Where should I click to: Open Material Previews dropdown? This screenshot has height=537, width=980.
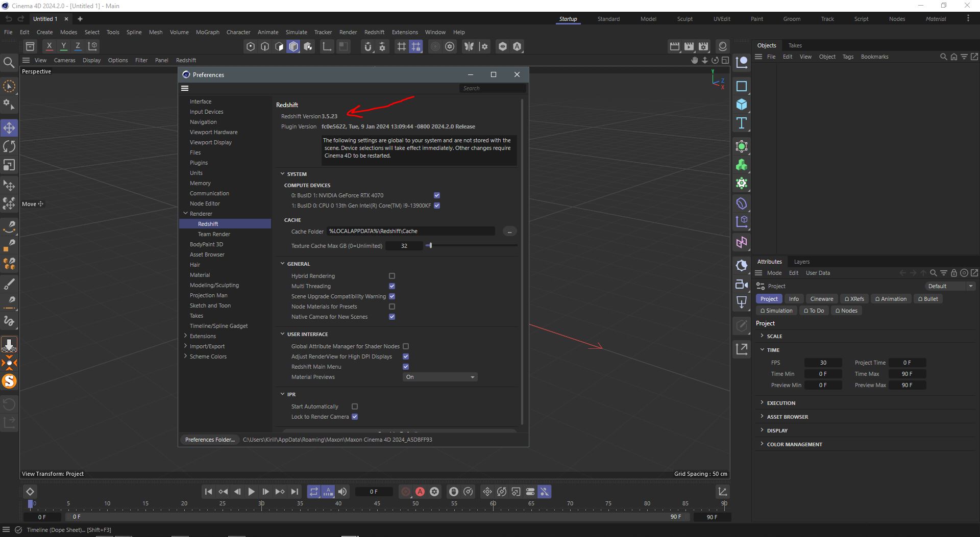(440, 377)
